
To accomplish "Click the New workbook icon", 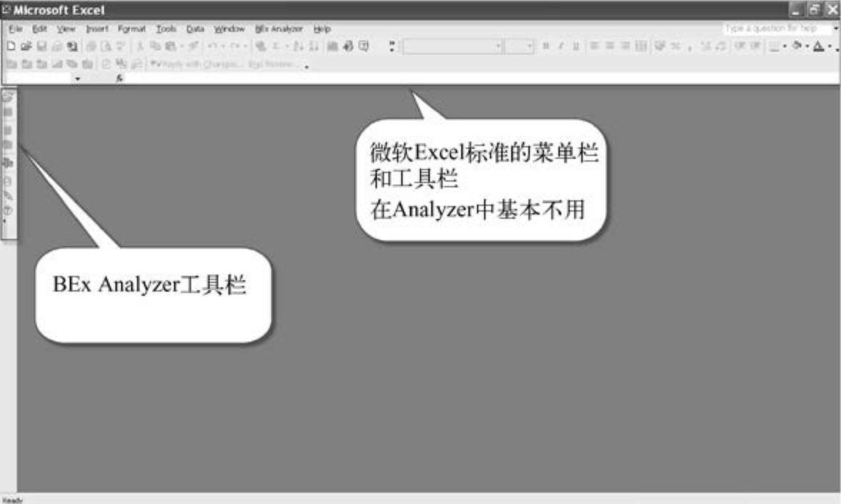I will [11, 46].
